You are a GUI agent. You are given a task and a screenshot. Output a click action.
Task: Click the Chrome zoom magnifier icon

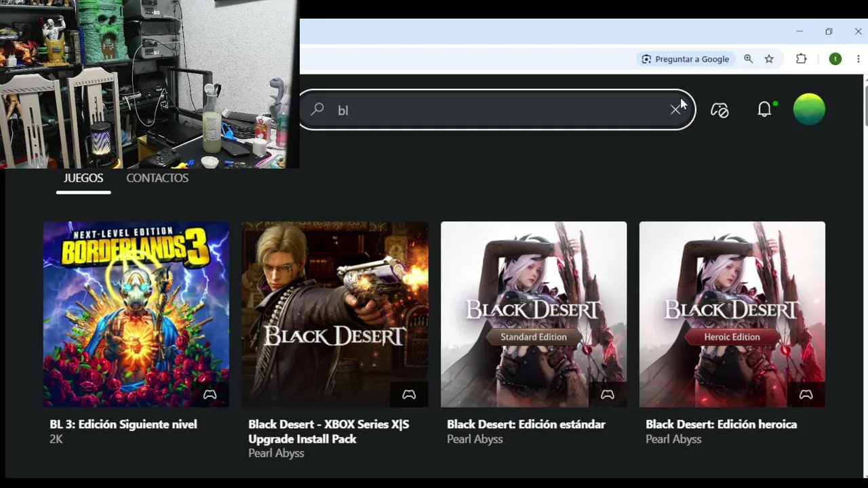click(x=749, y=59)
